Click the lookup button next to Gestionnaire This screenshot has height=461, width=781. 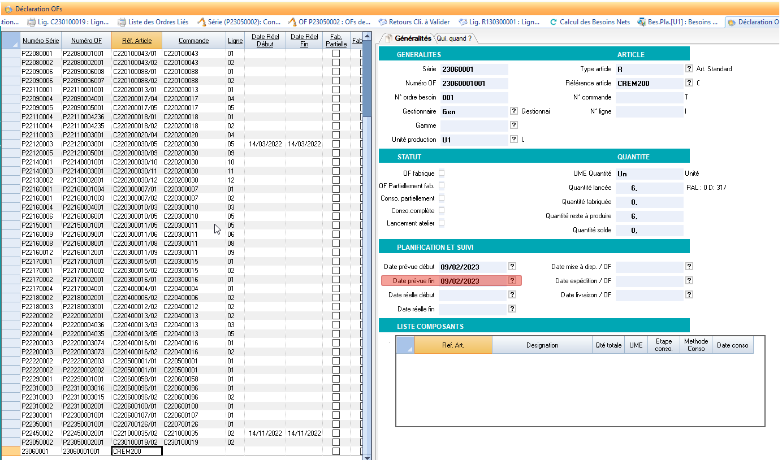514,111
